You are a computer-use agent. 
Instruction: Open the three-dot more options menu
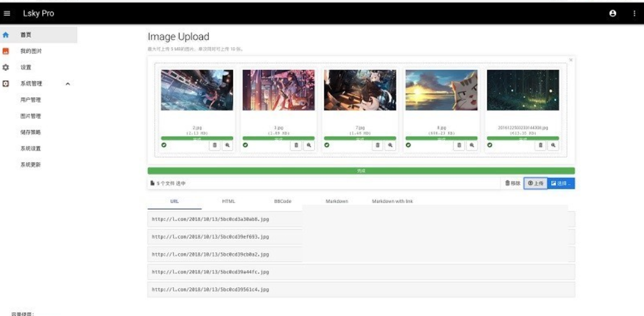coord(634,13)
